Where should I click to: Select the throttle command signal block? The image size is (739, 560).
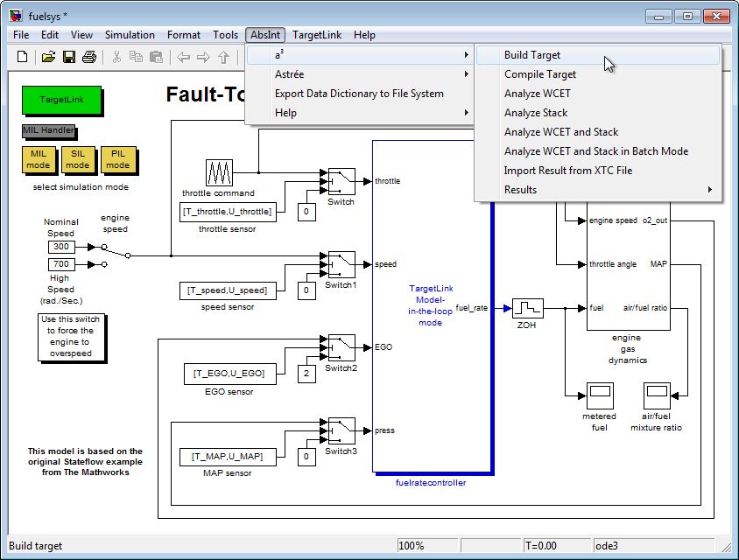pyautogui.click(x=219, y=173)
